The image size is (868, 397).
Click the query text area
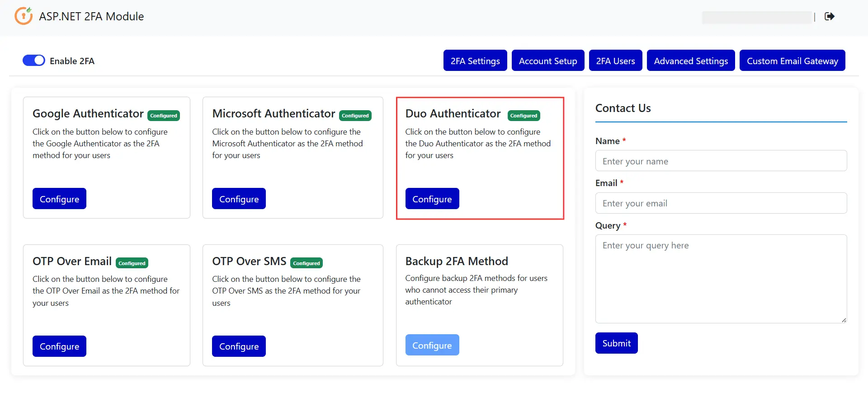[721, 279]
